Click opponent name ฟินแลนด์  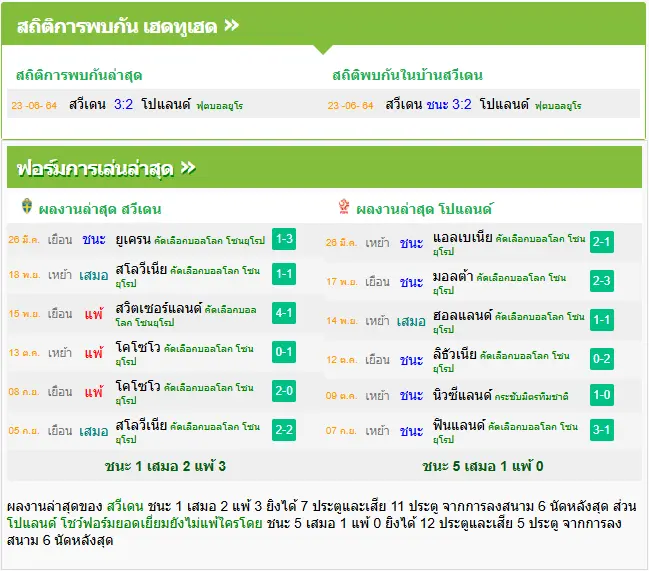459,425
